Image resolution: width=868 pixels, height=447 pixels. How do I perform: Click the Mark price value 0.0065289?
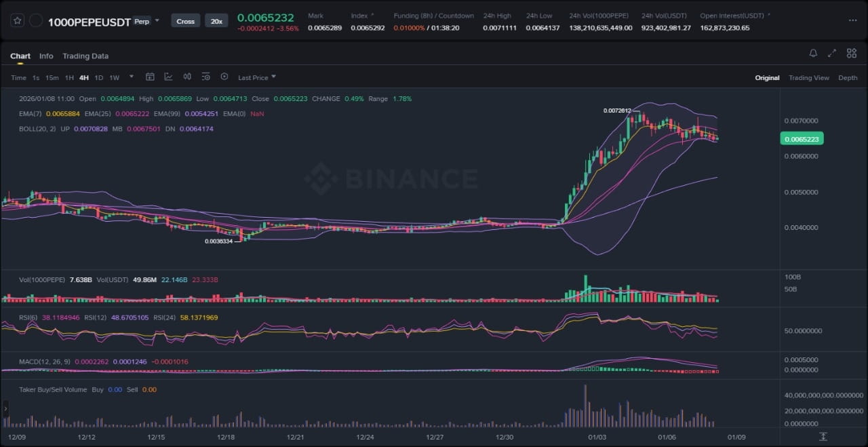323,28
